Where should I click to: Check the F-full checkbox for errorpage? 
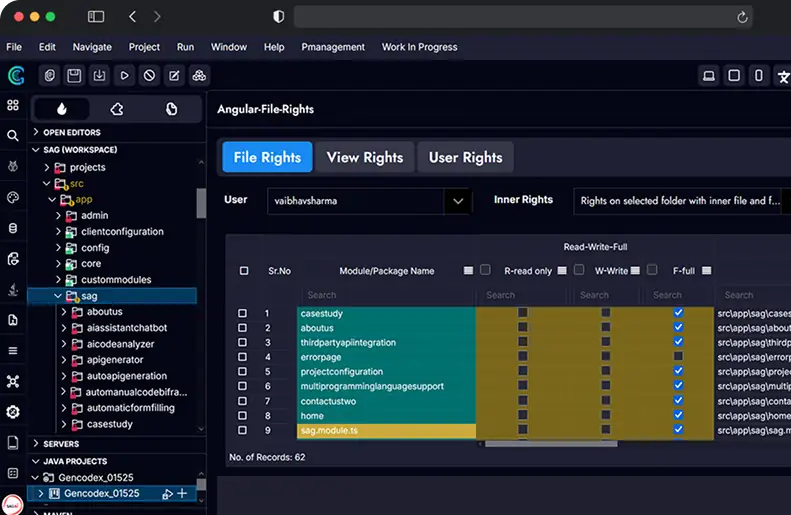click(x=679, y=356)
